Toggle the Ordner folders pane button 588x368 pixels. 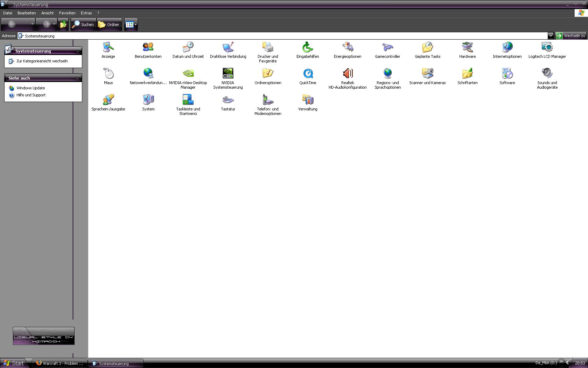tap(109, 25)
